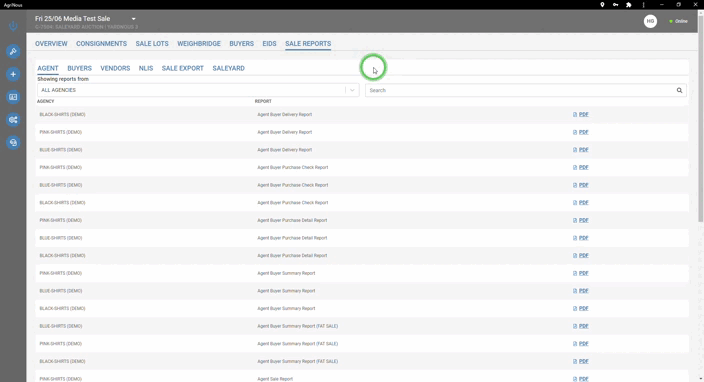Click PDF file icon for BLUE-SHIRTS Purchase Detail Report
This screenshot has height=382, width=704.
575,238
